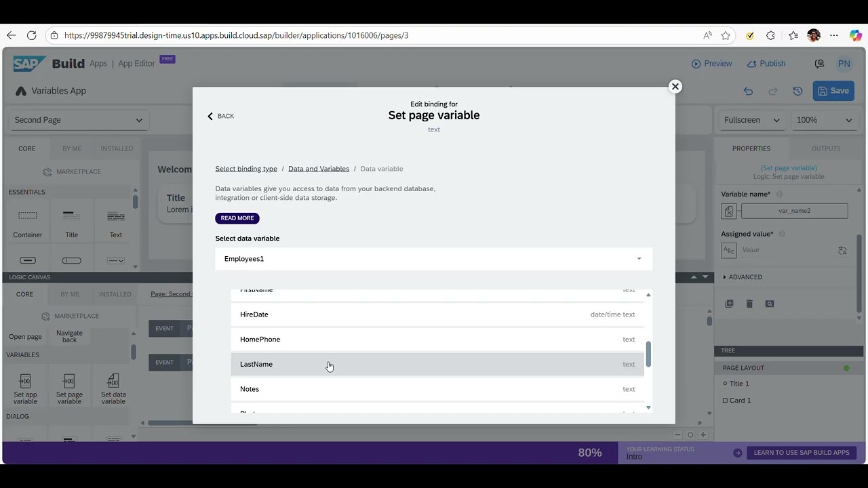The height and width of the screenshot is (488, 868).
Task: Click LEARN TO USE SAP BUILD APPS
Action: click(801, 453)
